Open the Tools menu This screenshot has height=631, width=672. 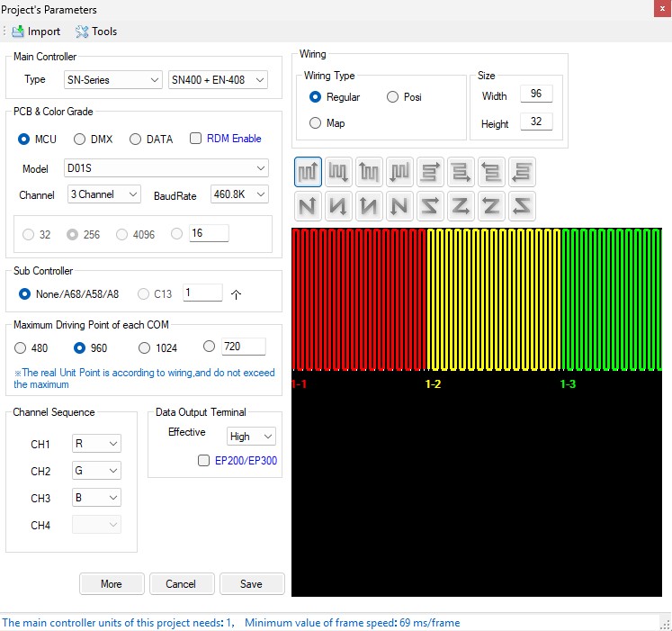[x=96, y=32]
